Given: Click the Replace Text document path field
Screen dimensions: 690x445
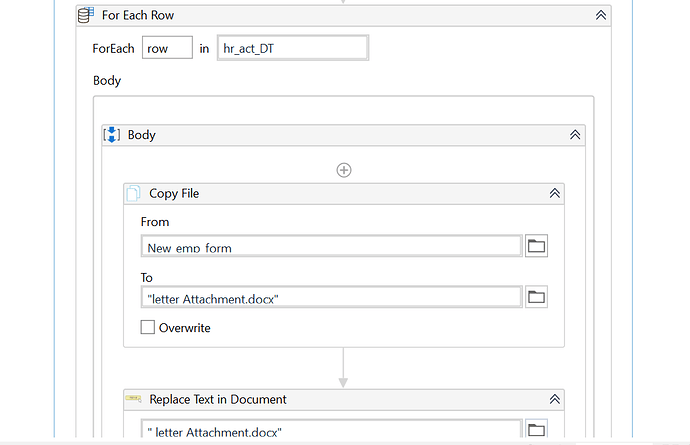Looking at the screenshot, I should tap(332, 430).
